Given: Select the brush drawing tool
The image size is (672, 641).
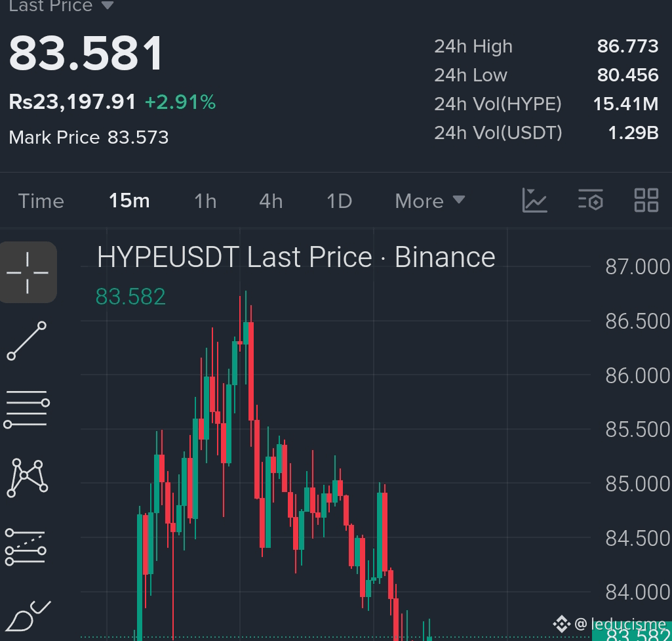Looking at the screenshot, I should [x=28, y=615].
